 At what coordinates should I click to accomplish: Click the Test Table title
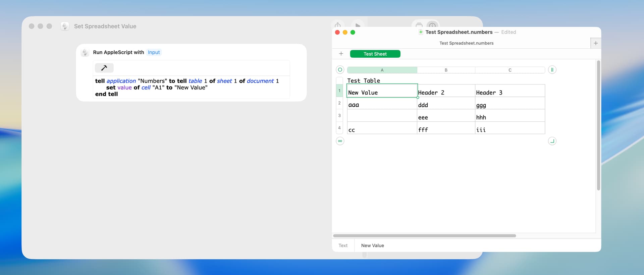pyautogui.click(x=364, y=81)
